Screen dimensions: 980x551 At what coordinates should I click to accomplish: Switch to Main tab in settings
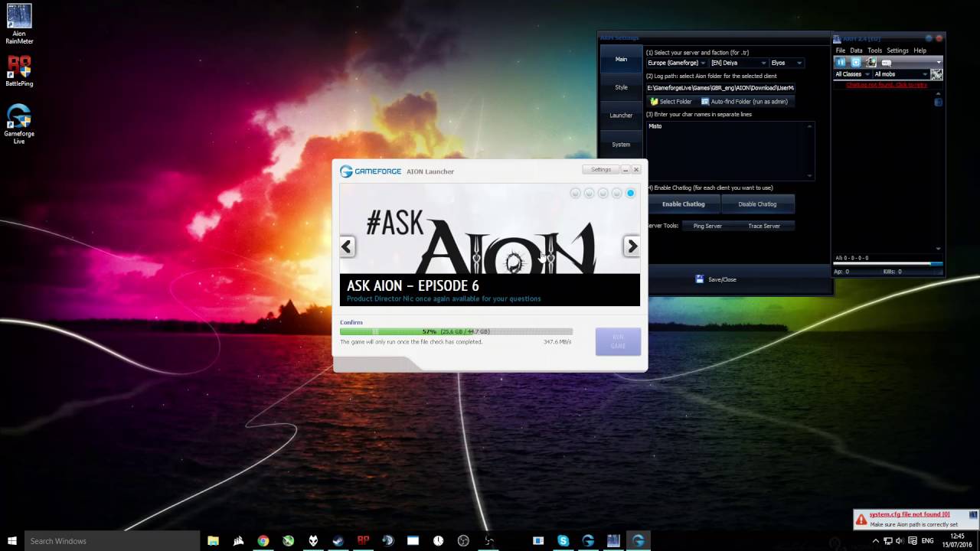(621, 59)
